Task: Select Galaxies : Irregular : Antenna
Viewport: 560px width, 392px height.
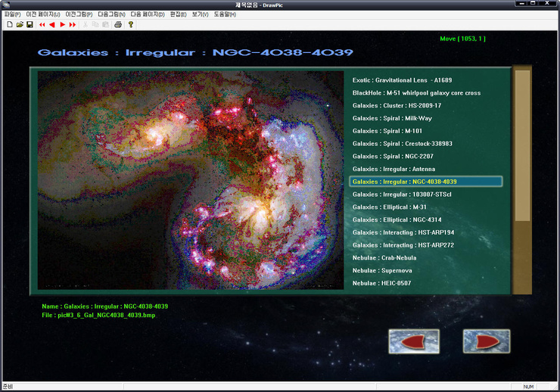Action: click(x=394, y=170)
